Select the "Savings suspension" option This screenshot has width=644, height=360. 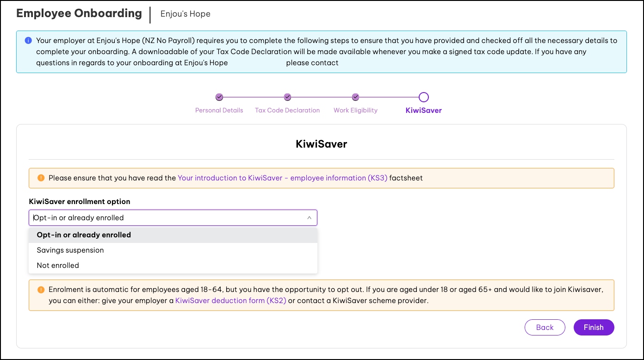(x=70, y=250)
